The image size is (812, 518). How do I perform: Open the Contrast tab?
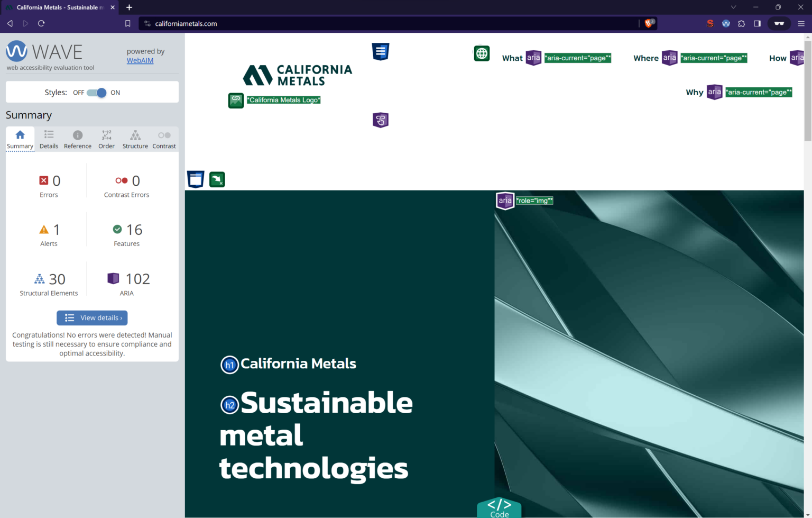click(x=164, y=139)
